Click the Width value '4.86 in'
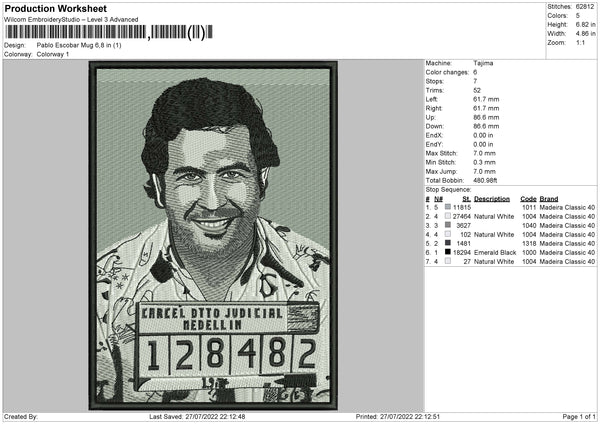The width and height of the screenshot is (600, 424). click(585, 34)
